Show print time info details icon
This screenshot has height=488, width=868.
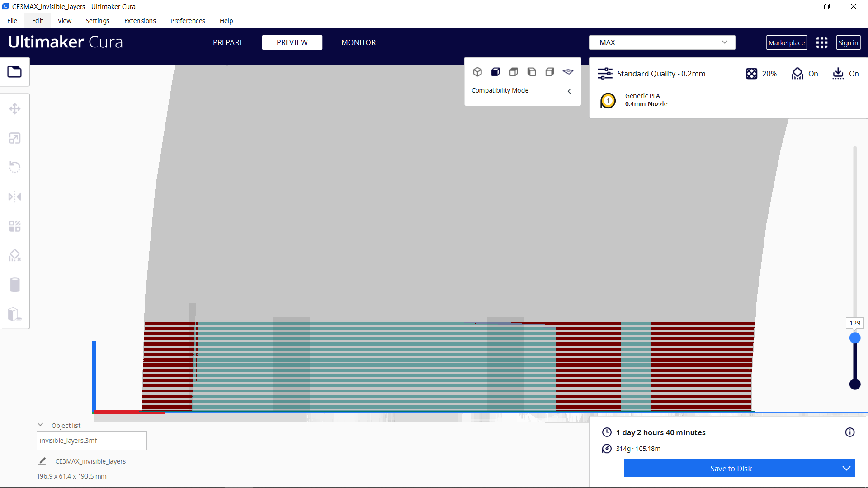tap(849, 432)
